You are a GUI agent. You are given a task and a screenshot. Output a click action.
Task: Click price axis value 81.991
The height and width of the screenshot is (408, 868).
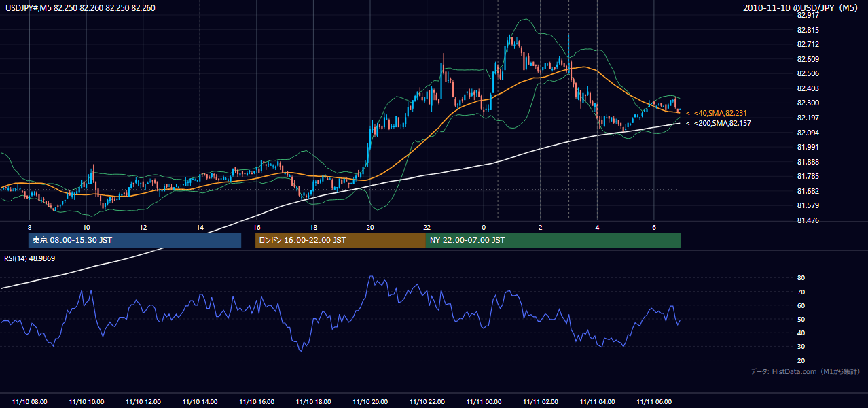[808, 147]
